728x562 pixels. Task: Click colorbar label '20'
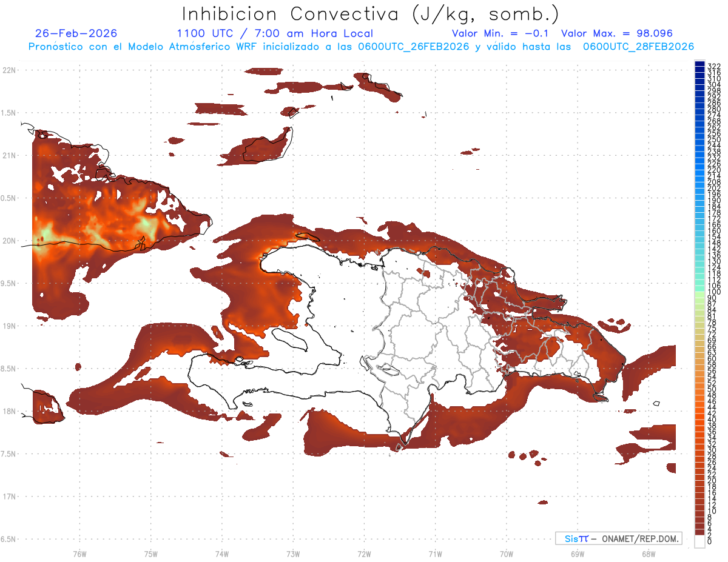coord(712,480)
